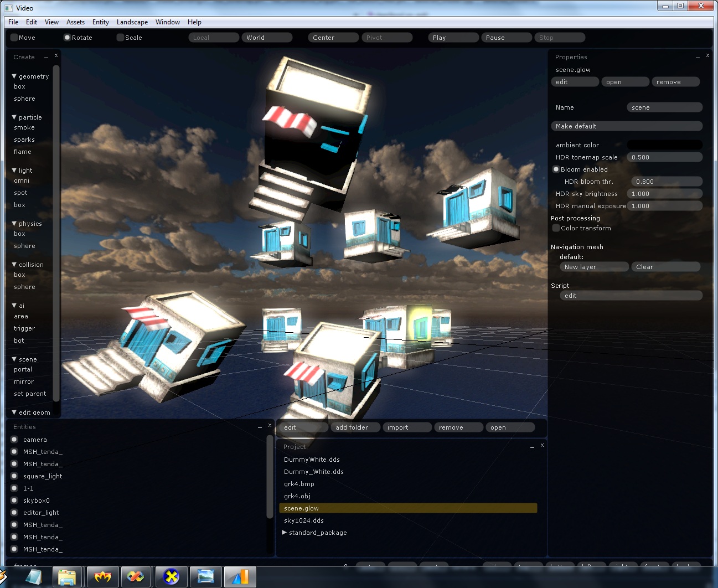Image resolution: width=718 pixels, height=588 pixels.
Task: Collapse the physics group in Create
Action: (14, 224)
